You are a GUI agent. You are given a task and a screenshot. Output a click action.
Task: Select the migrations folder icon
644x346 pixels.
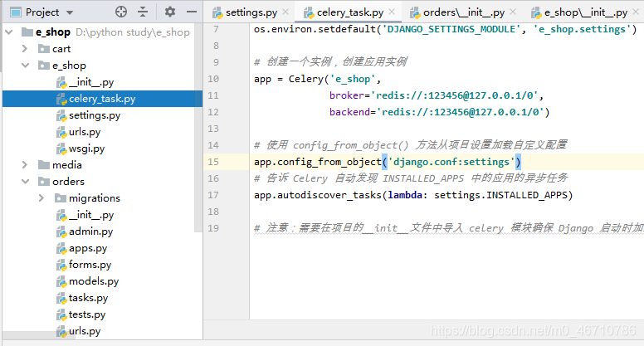click(61, 198)
